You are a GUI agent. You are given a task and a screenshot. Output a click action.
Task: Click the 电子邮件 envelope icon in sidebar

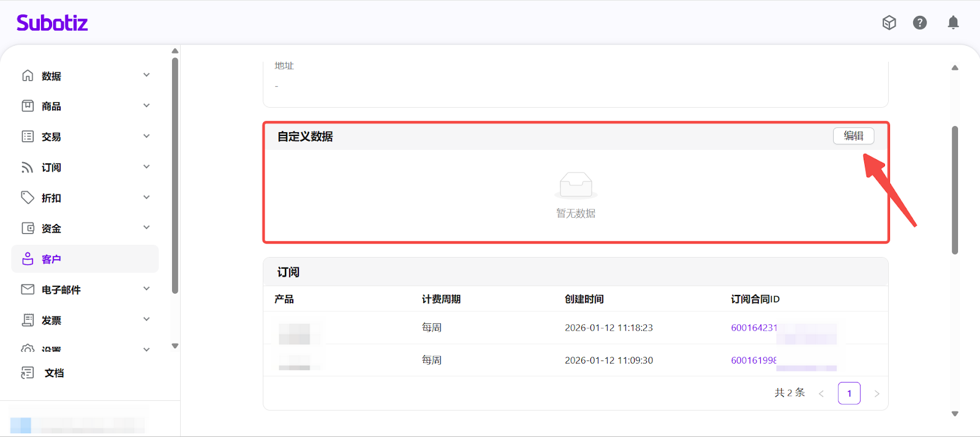28,289
